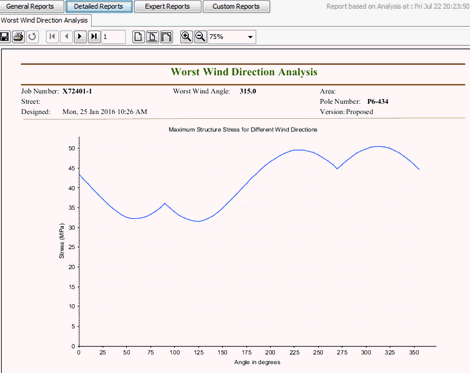The height and width of the screenshot is (373, 470).
Task: Click the Print report icon
Action: (19, 36)
